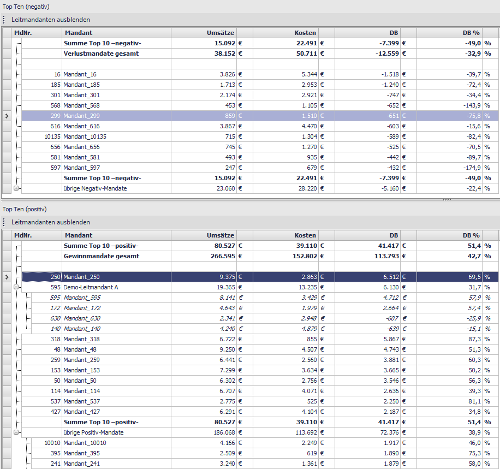Select the Mandant_241 row at the bottom
This screenshot has height=469, width=500.
tap(260, 464)
